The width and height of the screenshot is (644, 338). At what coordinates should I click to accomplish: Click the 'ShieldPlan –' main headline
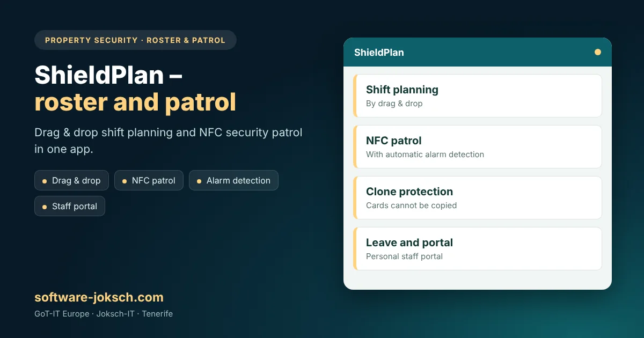click(108, 75)
